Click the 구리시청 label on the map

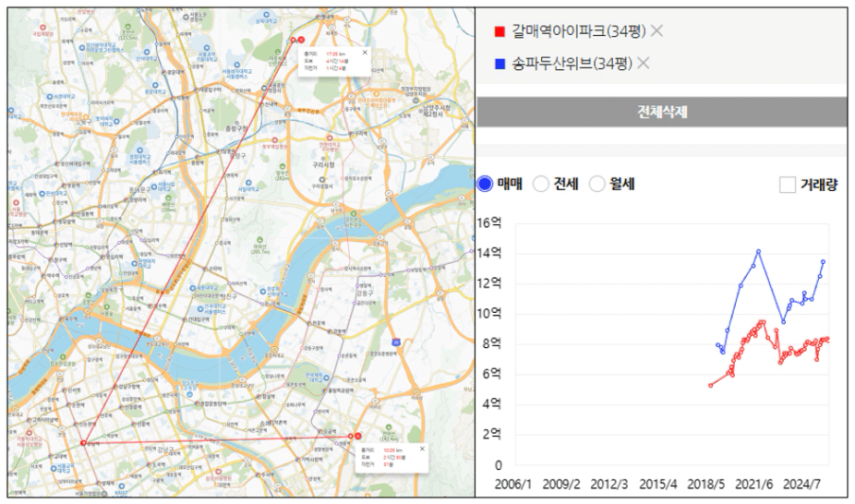click(323, 164)
